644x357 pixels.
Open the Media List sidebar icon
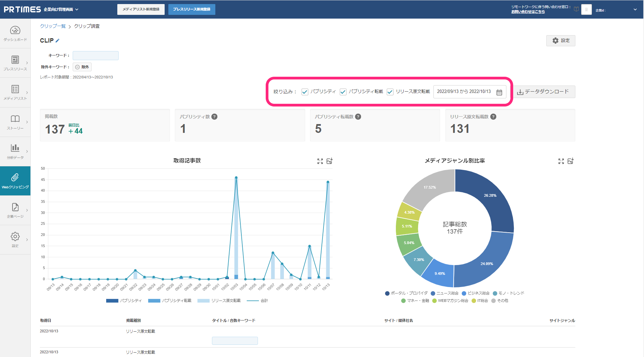click(15, 89)
